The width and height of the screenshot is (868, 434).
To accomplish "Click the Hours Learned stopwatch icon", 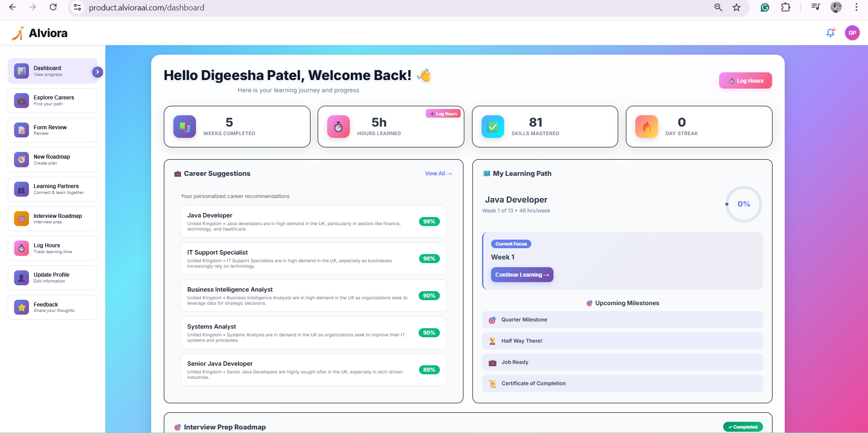I will (x=339, y=127).
